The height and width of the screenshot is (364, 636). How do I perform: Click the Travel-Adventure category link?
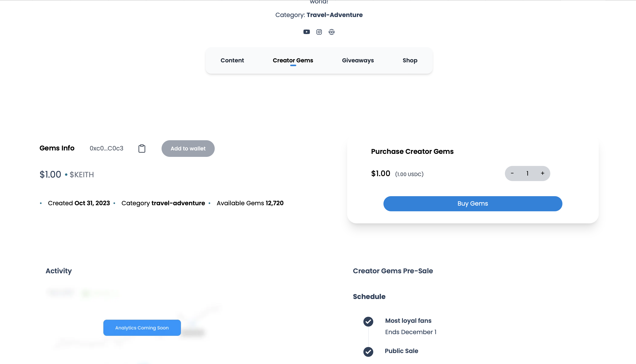[x=334, y=15]
